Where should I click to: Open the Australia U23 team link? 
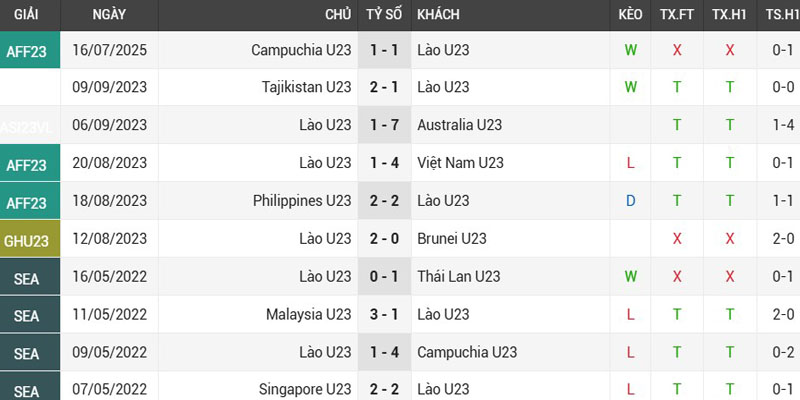click(460, 125)
